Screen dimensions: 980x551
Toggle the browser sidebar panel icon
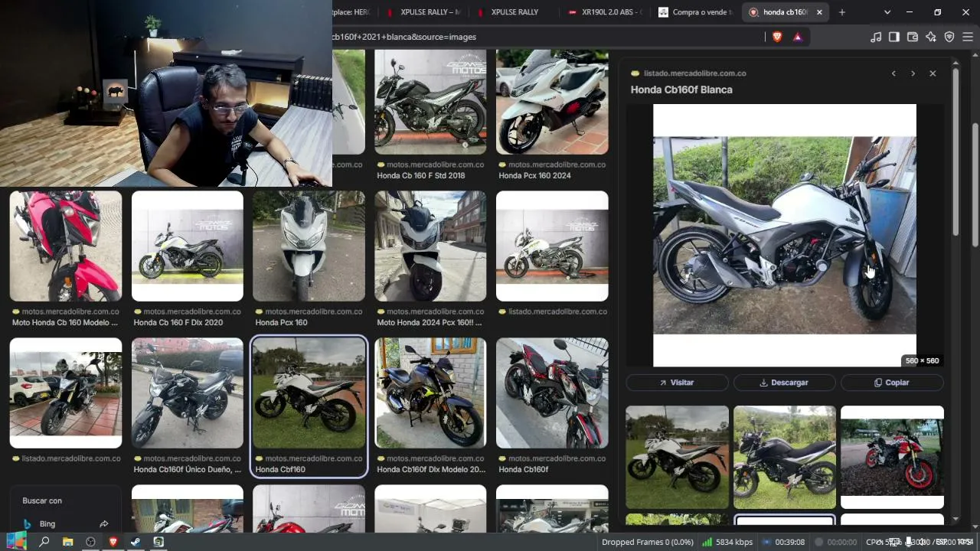pos(894,37)
